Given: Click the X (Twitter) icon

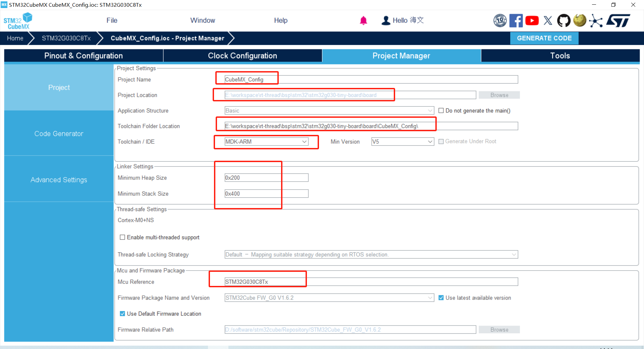Looking at the screenshot, I should coord(548,20).
